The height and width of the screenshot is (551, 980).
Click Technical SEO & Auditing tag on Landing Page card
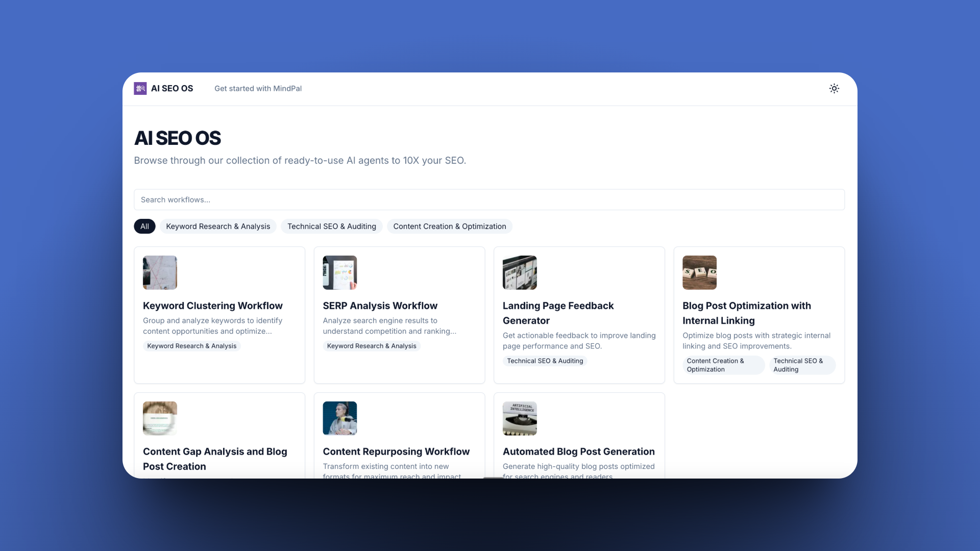point(545,361)
